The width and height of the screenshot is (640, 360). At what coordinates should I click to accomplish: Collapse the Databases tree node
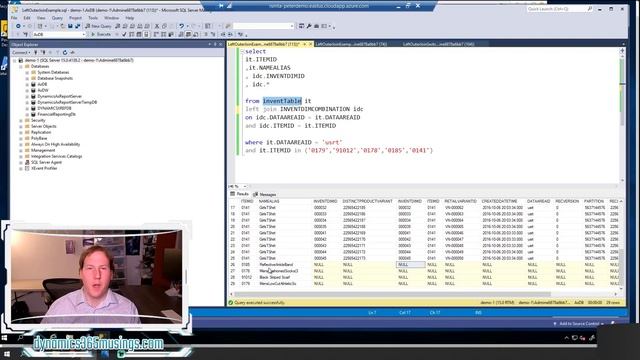(21, 66)
